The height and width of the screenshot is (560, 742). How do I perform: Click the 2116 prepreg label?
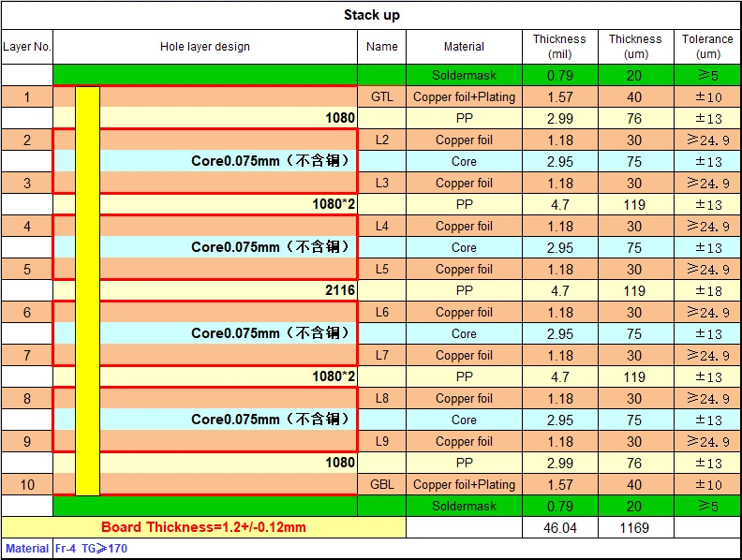[x=340, y=290]
